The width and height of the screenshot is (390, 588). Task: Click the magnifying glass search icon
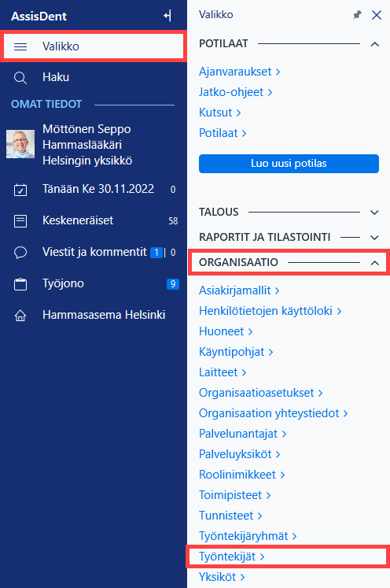(20, 78)
